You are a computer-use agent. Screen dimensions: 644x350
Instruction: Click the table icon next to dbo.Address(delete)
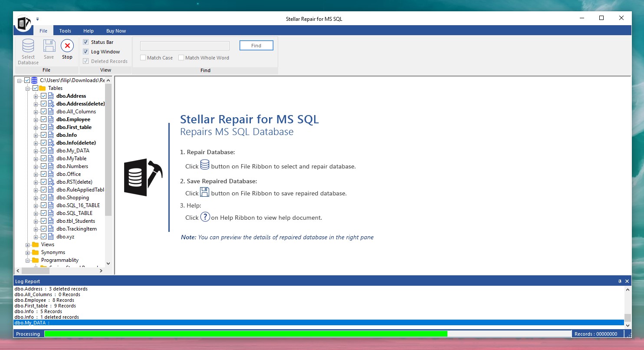pos(51,104)
